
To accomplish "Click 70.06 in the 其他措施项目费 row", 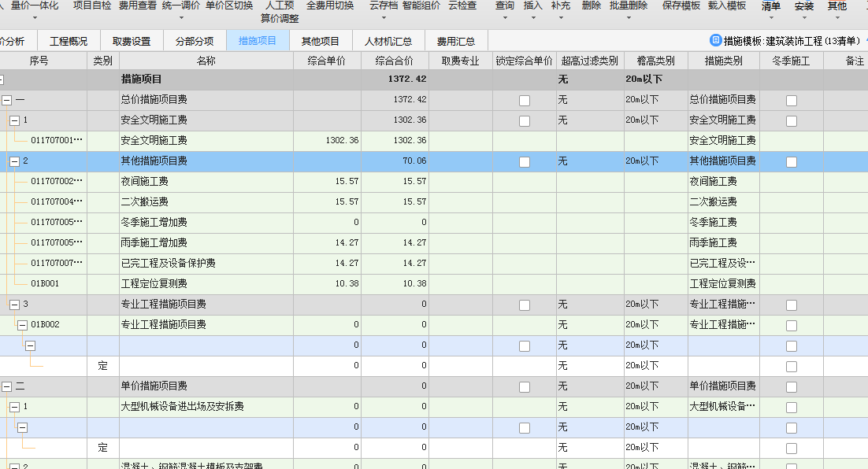I will (x=414, y=161).
